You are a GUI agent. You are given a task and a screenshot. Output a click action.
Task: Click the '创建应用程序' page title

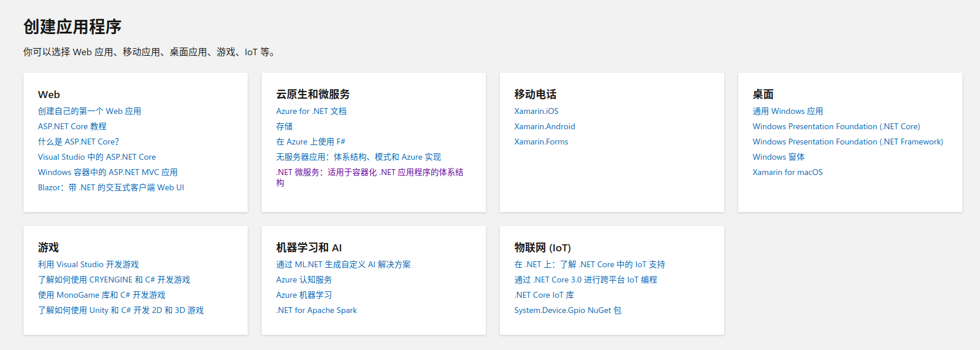(72, 26)
